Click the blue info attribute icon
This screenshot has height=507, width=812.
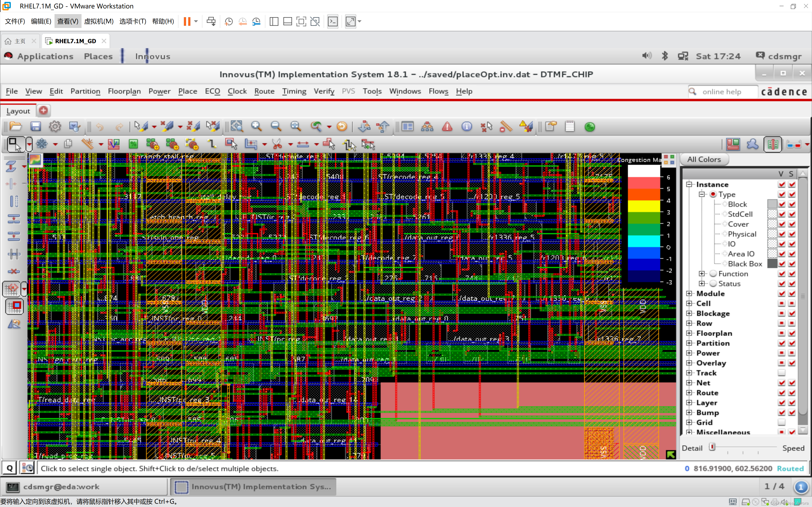pos(466,127)
